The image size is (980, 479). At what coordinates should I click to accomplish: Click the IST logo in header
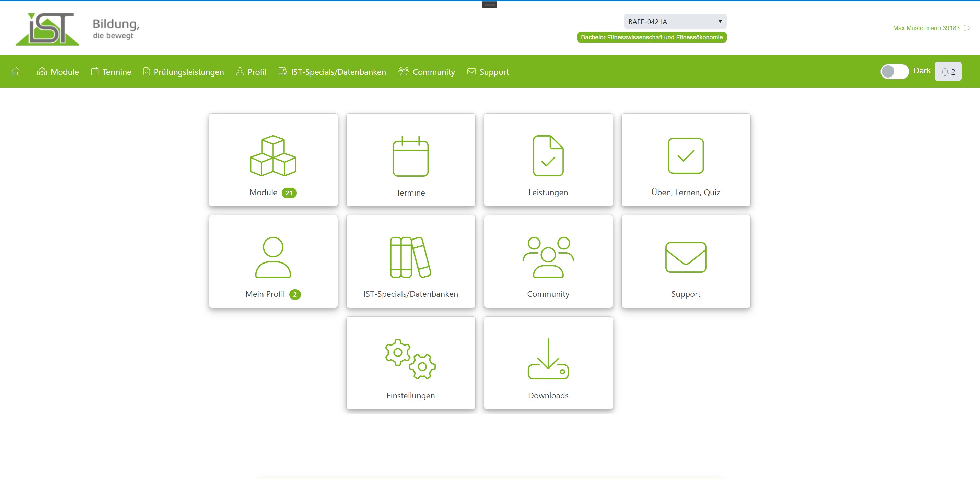[x=48, y=29]
